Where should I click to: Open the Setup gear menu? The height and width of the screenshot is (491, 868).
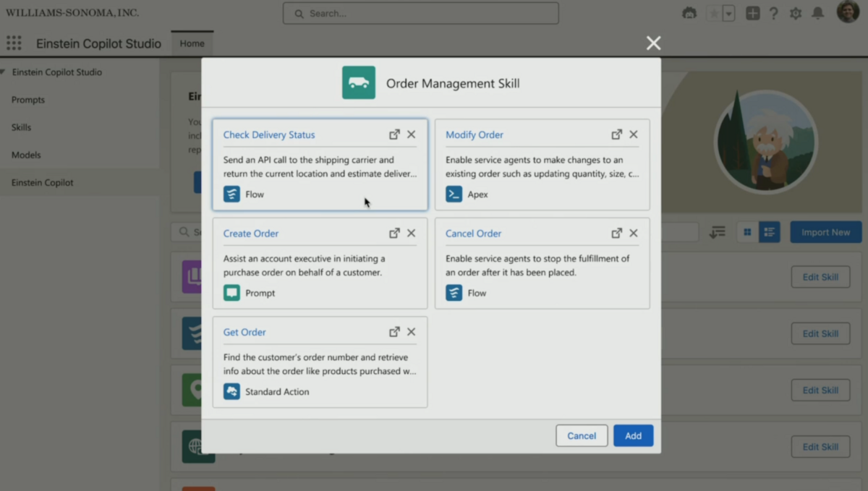pos(796,13)
